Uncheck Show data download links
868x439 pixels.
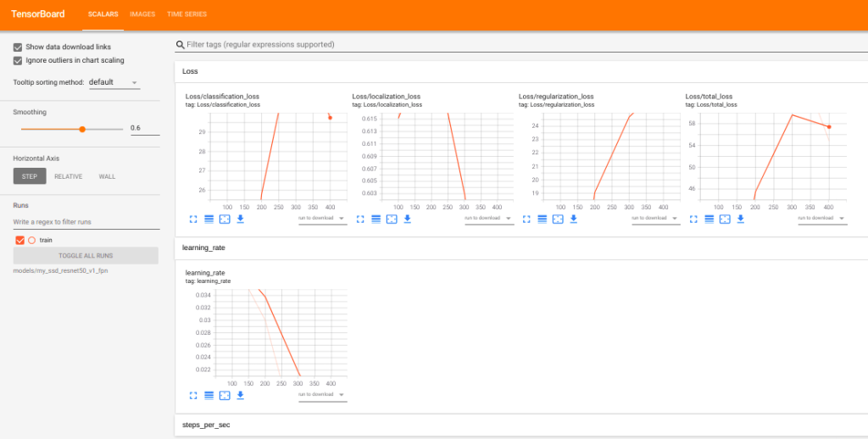[18, 47]
